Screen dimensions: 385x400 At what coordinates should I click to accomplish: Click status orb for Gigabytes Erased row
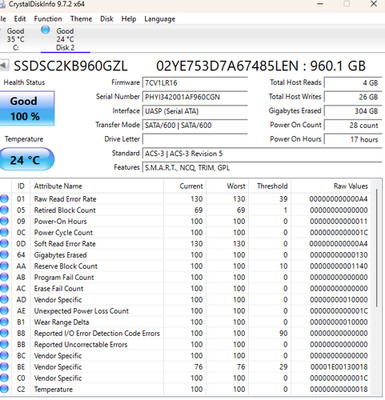coord(4,255)
